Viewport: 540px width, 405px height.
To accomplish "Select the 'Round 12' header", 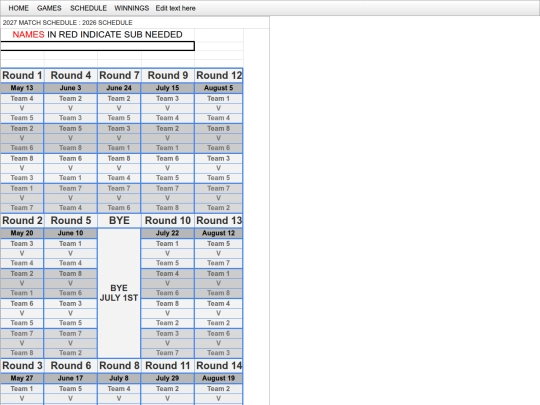I will click(219, 75).
